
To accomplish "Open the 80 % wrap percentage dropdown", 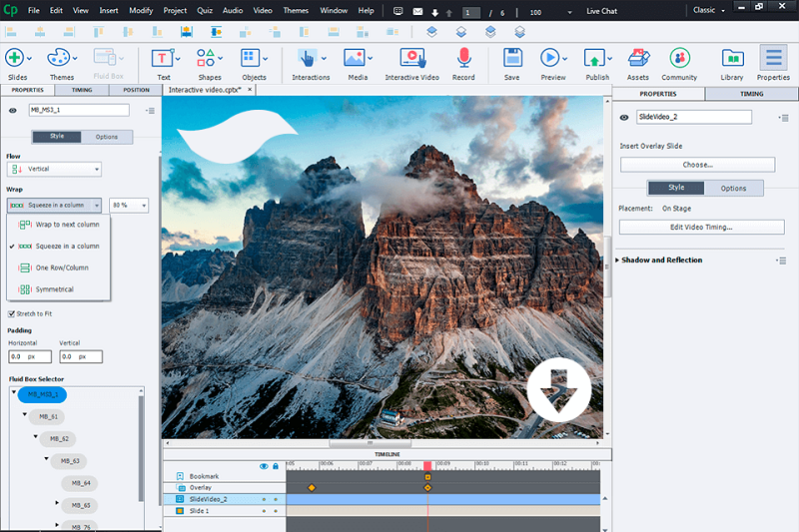I will click(x=129, y=205).
